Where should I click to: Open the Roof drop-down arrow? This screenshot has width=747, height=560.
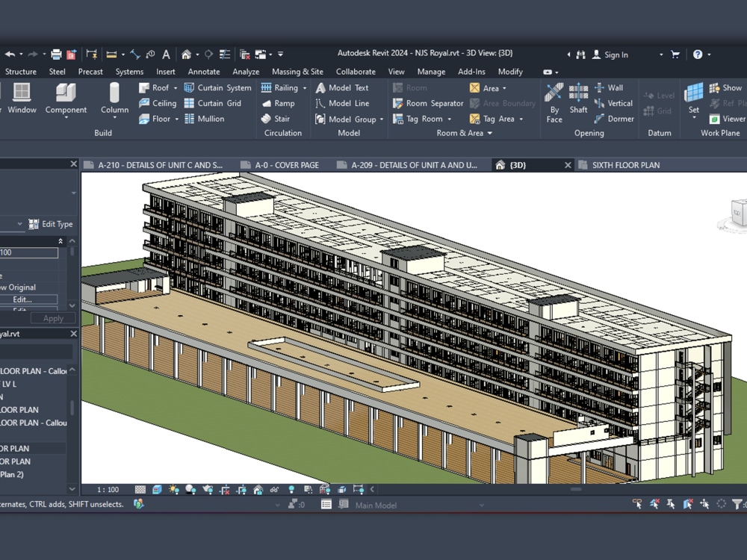point(174,87)
